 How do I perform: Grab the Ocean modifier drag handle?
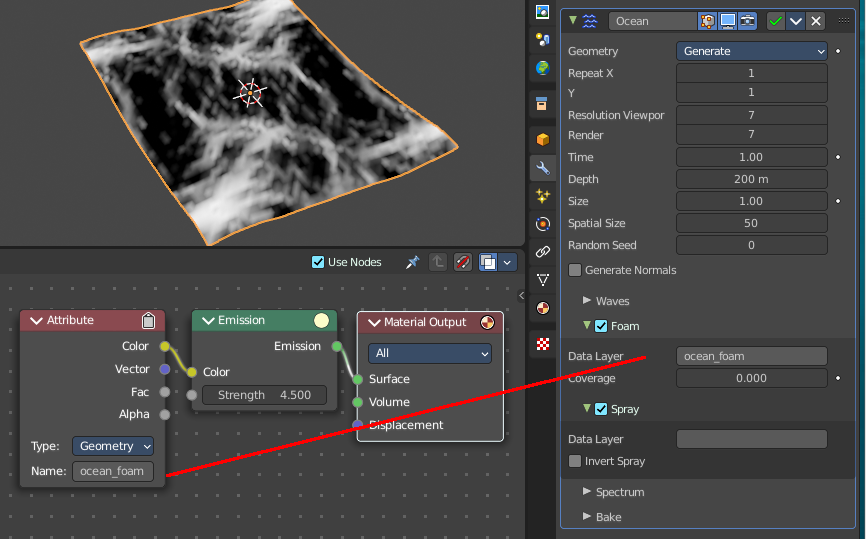click(x=843, y=20)
